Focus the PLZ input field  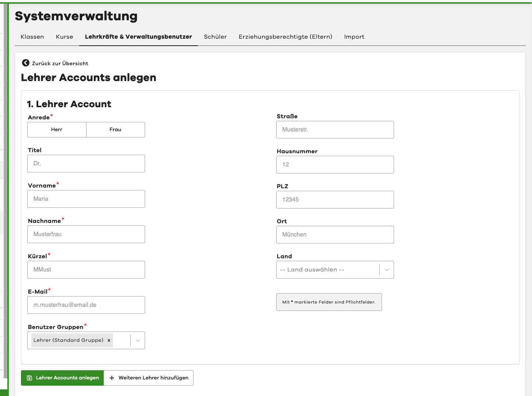pos(335,200)
